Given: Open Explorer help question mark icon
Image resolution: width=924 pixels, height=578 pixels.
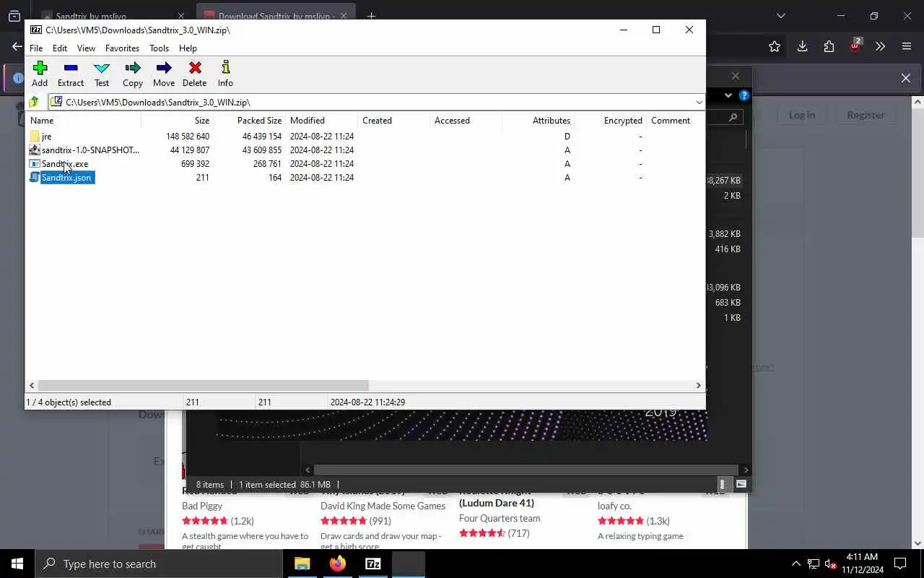Looking at the screenshot, I should coord(744,95).
